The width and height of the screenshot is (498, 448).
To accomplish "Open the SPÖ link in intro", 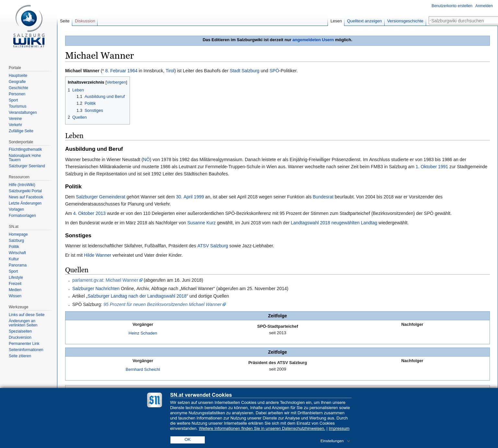I will coord(274,71).
